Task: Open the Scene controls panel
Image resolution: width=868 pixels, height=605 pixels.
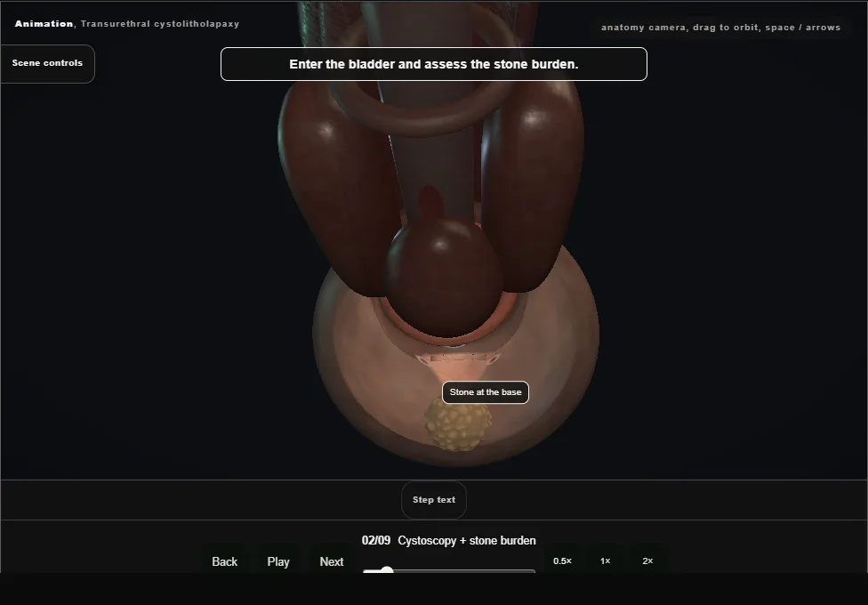Action: [48, 64]
